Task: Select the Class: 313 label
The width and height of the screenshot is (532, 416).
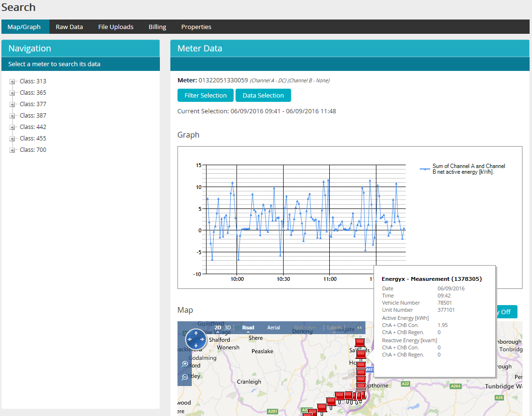Action: [x=33, y=81]
